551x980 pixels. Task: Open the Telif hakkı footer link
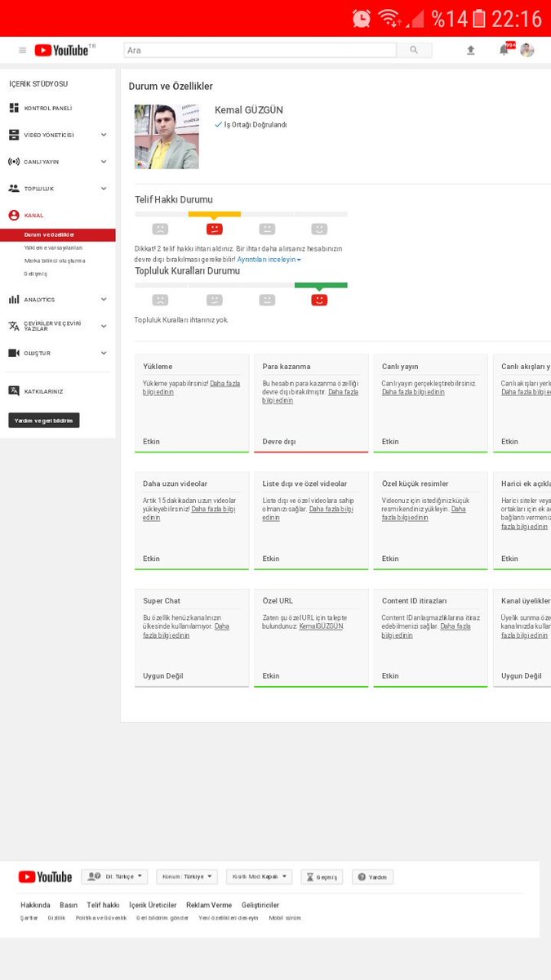click(x=104, y=905)
